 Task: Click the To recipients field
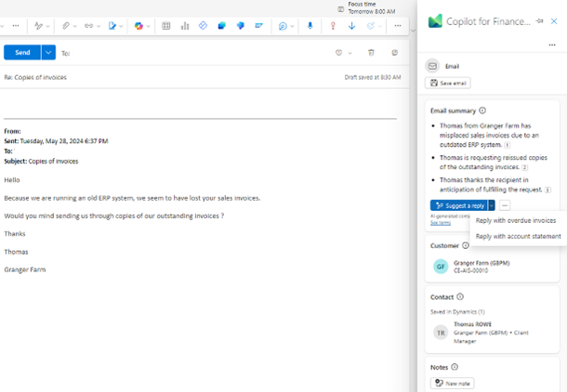[186, 53]
